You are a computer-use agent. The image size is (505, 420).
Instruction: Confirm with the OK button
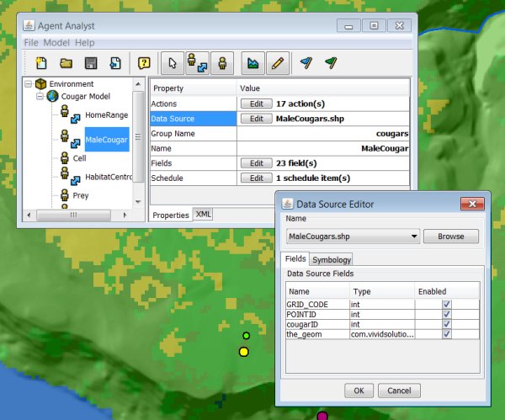tap(359, 391)
